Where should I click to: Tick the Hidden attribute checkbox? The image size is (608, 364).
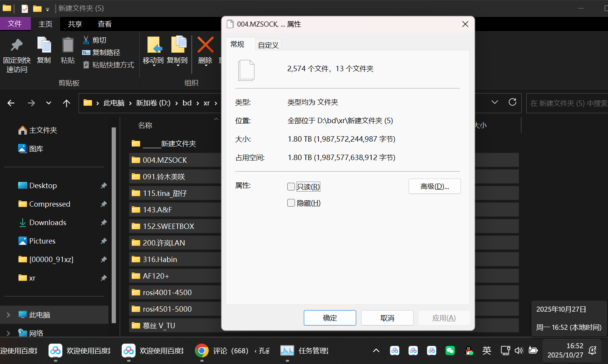click(291, 203)
